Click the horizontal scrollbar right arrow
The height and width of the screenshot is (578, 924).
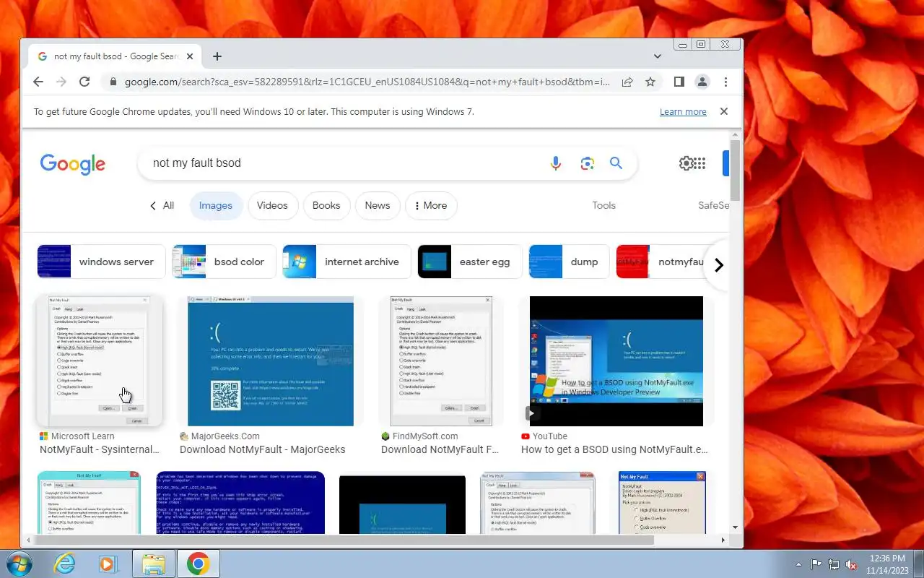point(723,540)
